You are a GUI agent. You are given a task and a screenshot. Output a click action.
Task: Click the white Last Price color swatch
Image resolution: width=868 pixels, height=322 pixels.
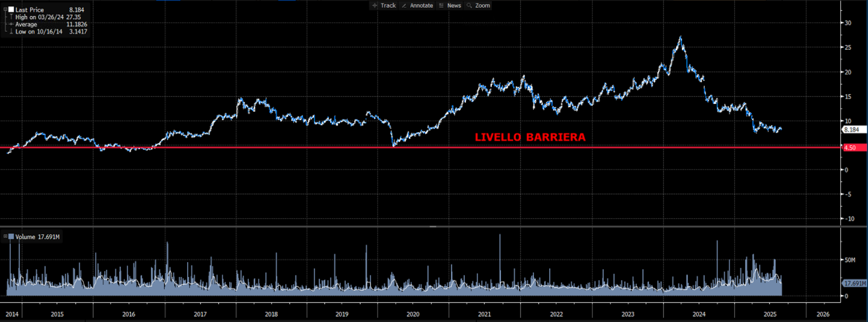coord(11,9)
